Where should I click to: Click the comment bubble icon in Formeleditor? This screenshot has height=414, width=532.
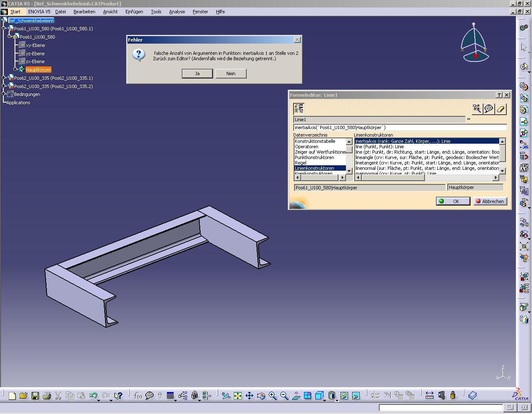(x=489, y=109)
